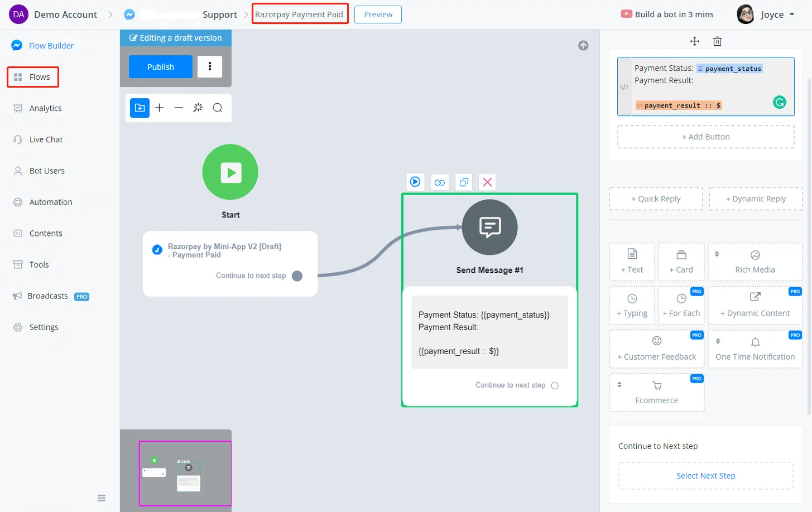This screenshot has height=512, width=812.
Task: Click the Preview button
Action: tap(378, 15)
